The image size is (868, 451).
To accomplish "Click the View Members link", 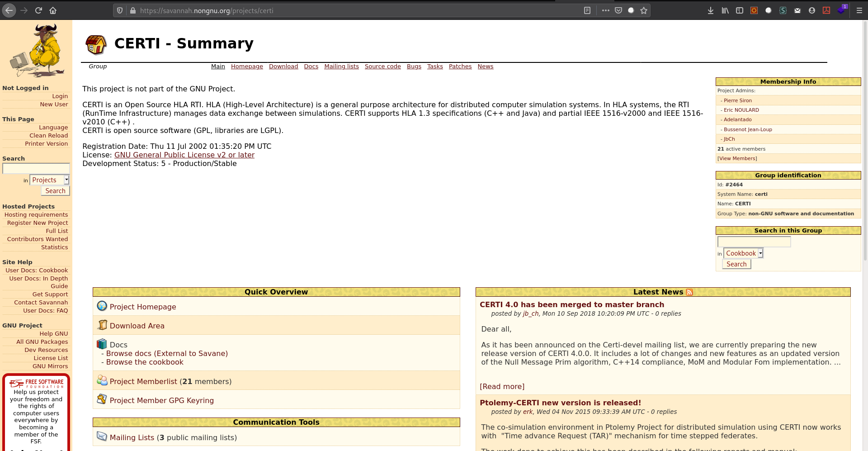I will tap(737, 158).
